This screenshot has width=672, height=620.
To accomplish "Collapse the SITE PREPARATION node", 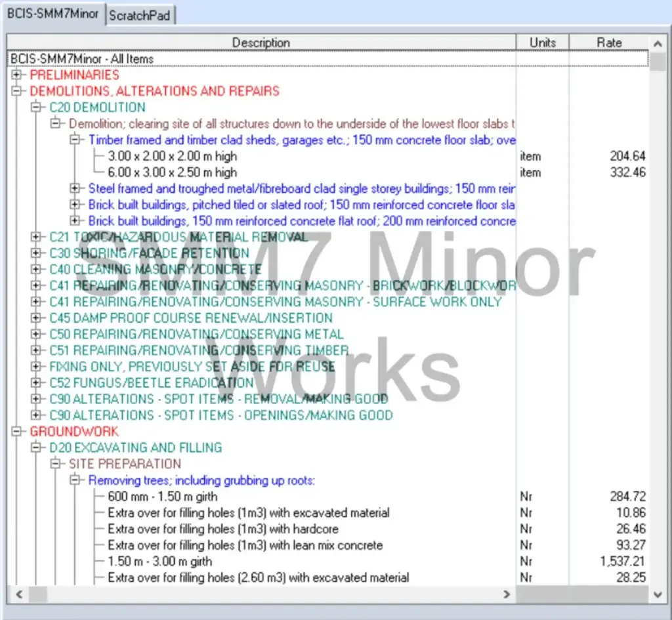I will (x=55, y=464).
